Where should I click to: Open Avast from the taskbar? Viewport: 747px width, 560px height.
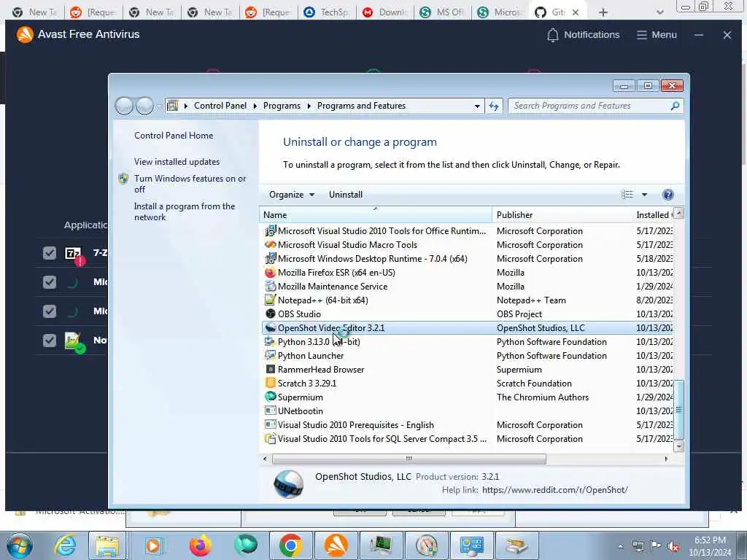tap(336, 545)
